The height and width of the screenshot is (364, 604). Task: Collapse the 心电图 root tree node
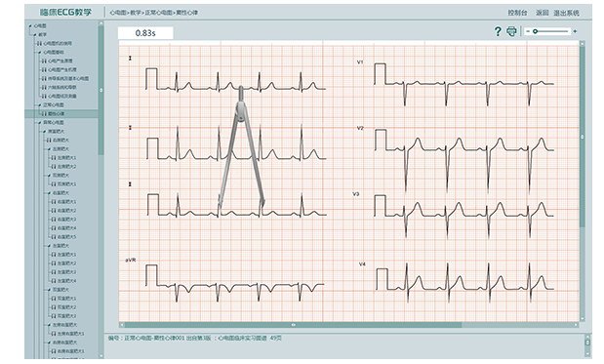coord(30,25)
